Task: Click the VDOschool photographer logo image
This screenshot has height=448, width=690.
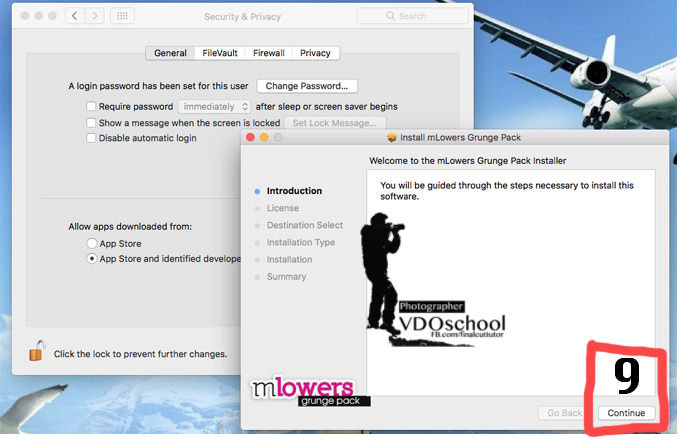Action: tap(433, 280)
